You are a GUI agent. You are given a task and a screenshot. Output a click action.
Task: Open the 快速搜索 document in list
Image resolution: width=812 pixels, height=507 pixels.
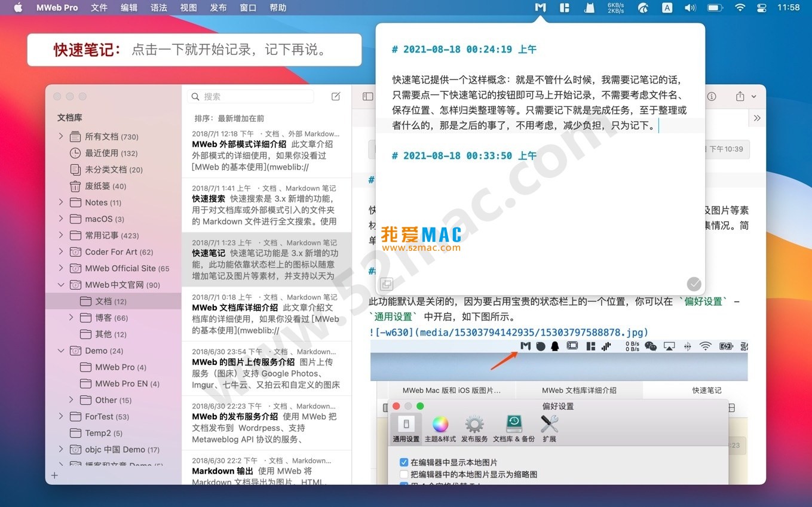(266, 205)
